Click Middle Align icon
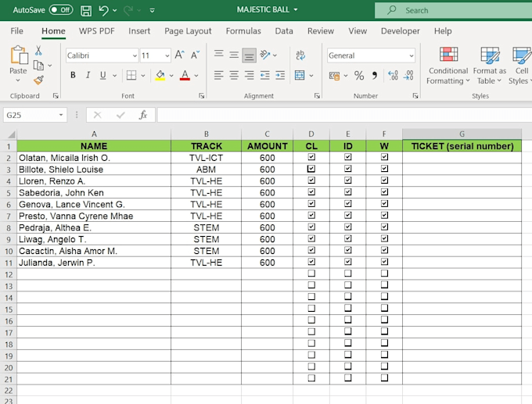The width and height of the screenshot is (532, 404). pyautogui.click(x=234, y=55)
